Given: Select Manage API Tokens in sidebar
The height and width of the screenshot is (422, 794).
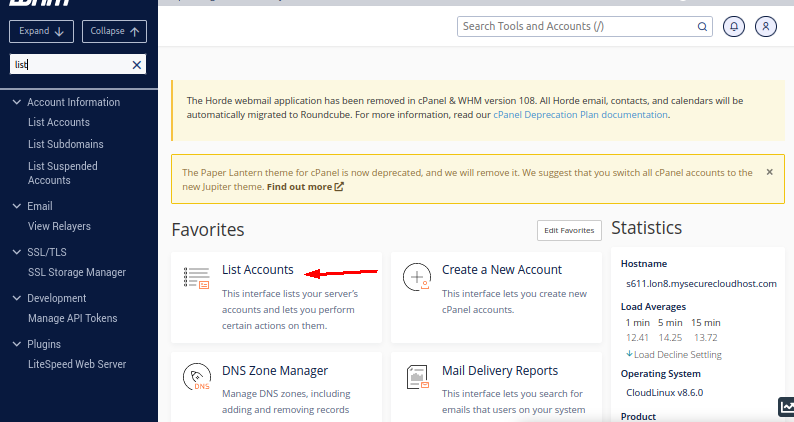Looking at the screenshot, I should (x=72, y=318).
